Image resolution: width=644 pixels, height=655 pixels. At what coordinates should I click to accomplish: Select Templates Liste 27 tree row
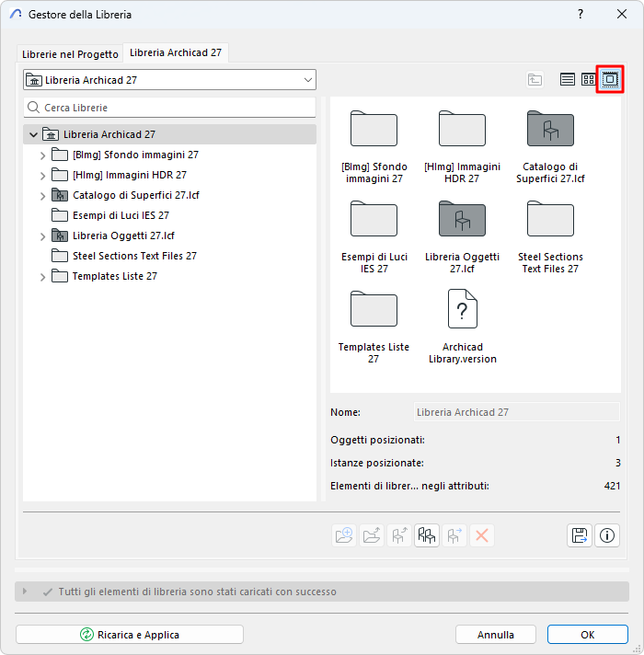tap(169, 276)
